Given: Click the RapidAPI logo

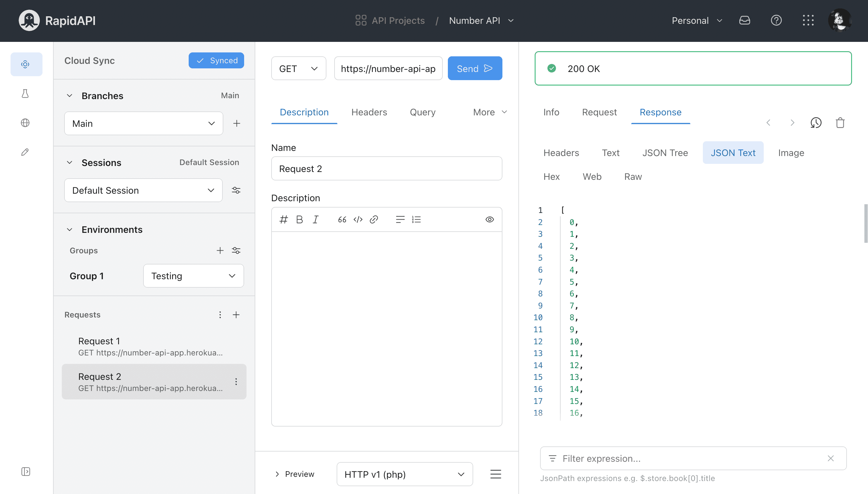Looking at the screenshot, I should point(57,21).
